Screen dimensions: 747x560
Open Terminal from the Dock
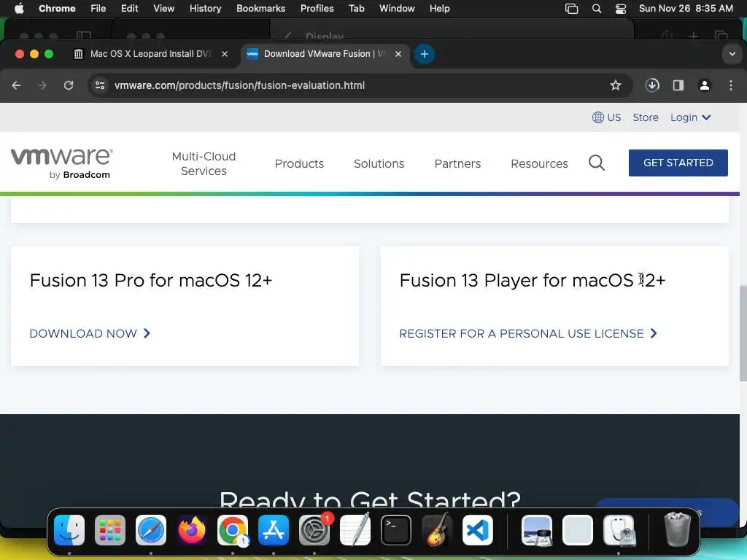point(396,530)
